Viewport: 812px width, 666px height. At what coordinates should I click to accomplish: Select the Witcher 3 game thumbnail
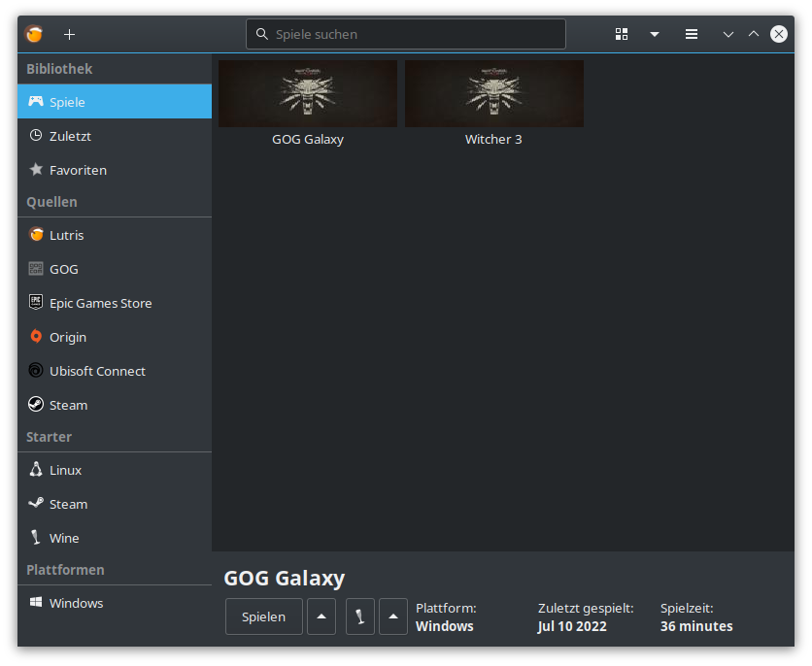pyautogui.click(x=494, y=93)
